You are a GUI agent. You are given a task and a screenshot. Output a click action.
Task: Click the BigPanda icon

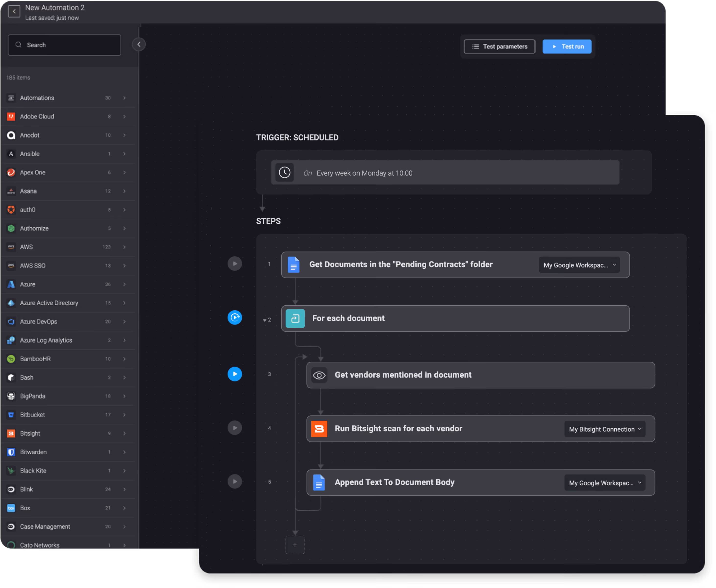tap(11, 397)
